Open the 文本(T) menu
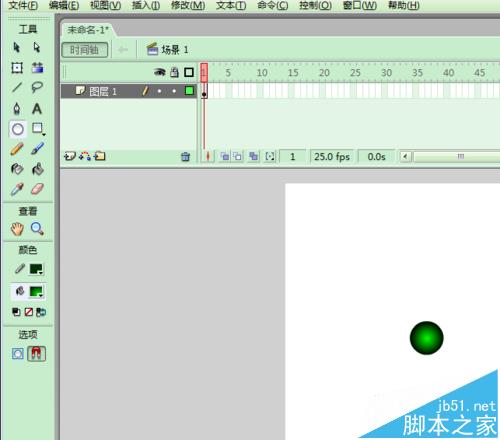 (231, 5)
